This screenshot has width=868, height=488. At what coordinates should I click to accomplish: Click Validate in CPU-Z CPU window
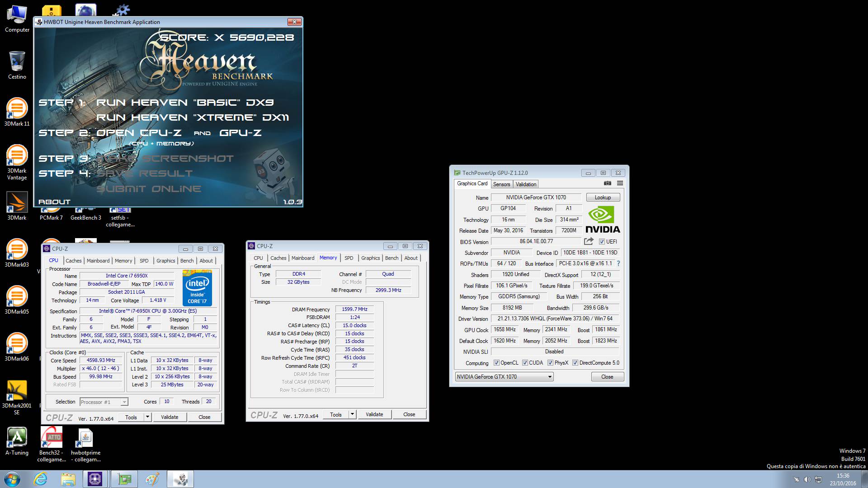170,417
